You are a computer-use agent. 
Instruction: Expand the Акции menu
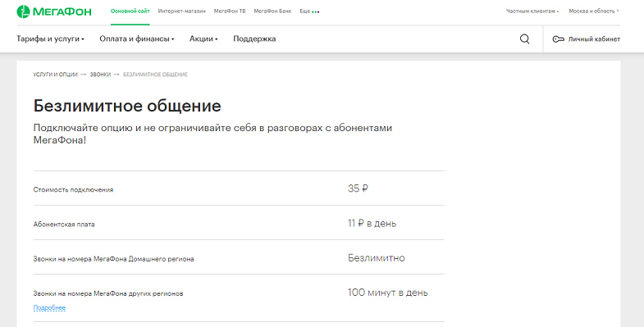coord(203,39)
